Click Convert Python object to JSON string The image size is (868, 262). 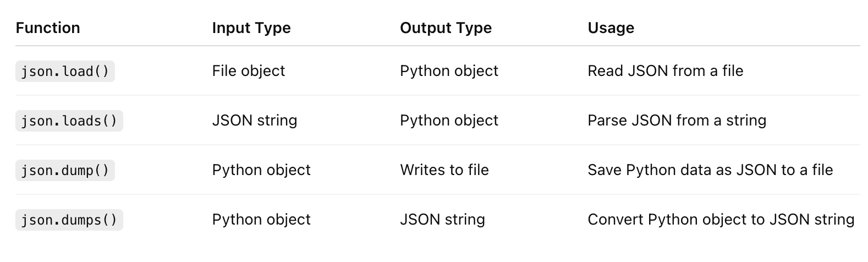click(x=721, y=220)
